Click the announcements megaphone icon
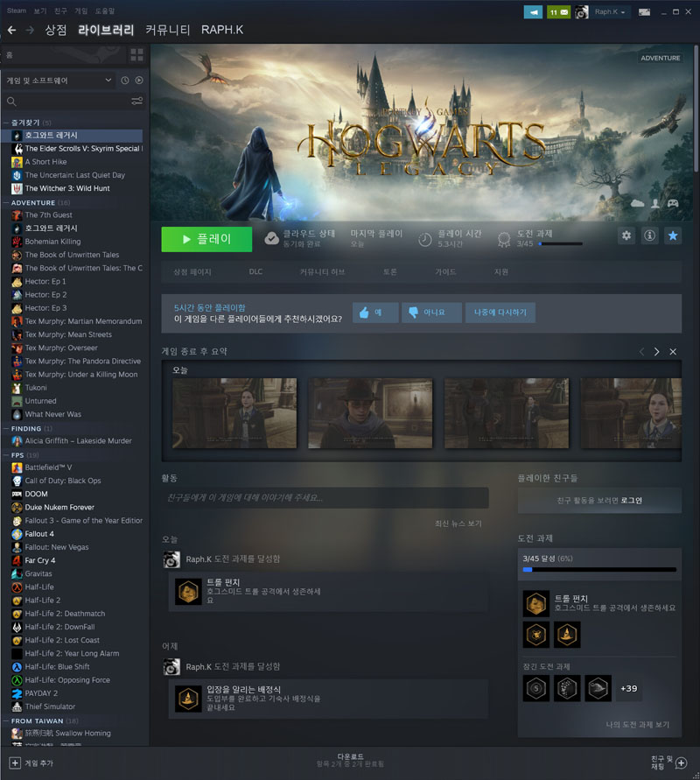This screenshot has width=700, height=780. tap(533, 12)
